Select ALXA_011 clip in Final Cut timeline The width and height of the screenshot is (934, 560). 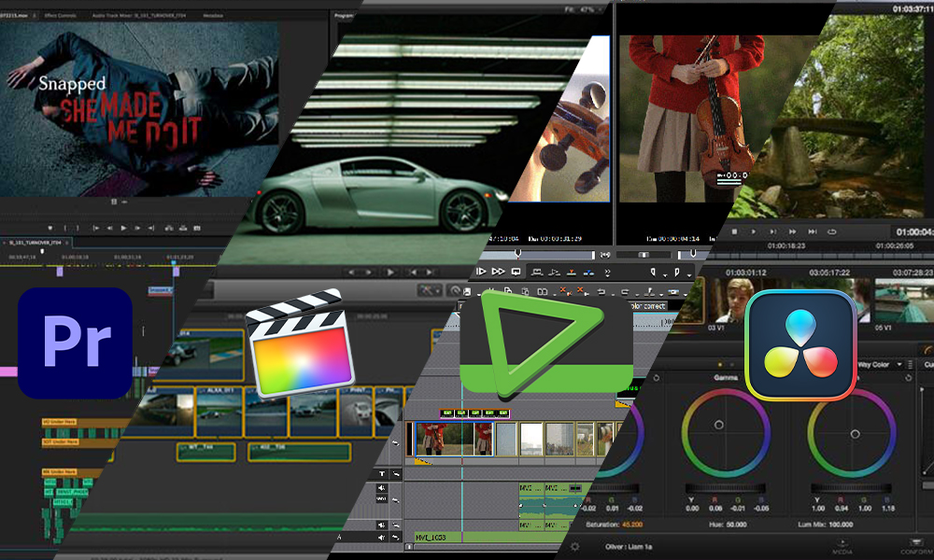pos(219,412)
